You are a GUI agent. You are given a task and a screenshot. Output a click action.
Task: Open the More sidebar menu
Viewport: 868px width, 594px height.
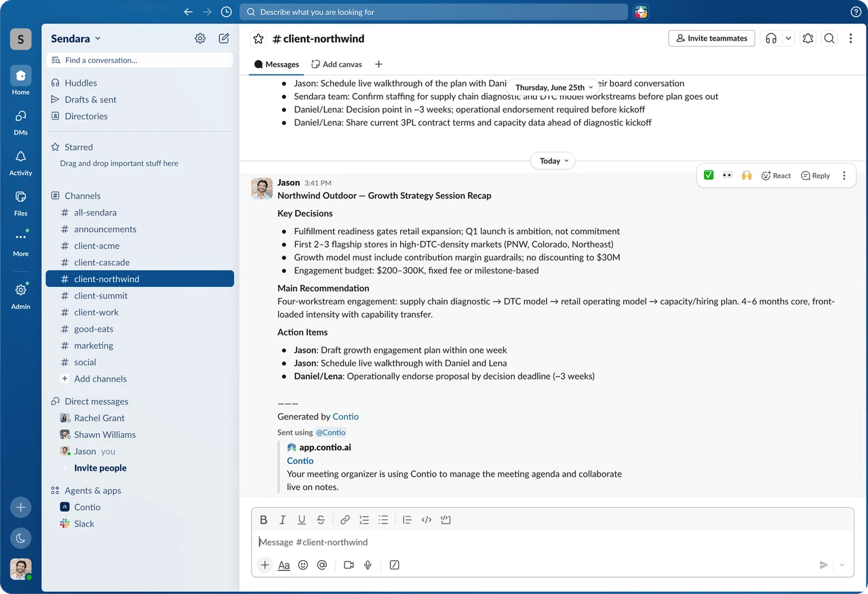tap(20, 243)
